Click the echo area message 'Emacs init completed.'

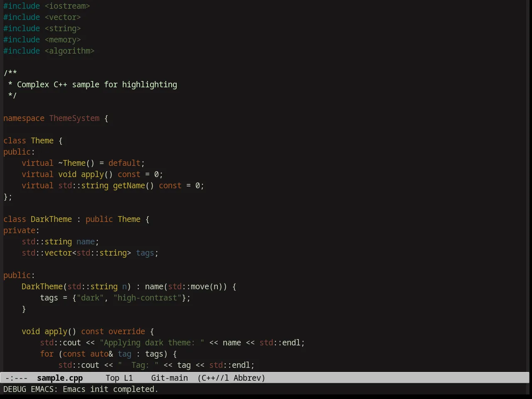(111, 389)
